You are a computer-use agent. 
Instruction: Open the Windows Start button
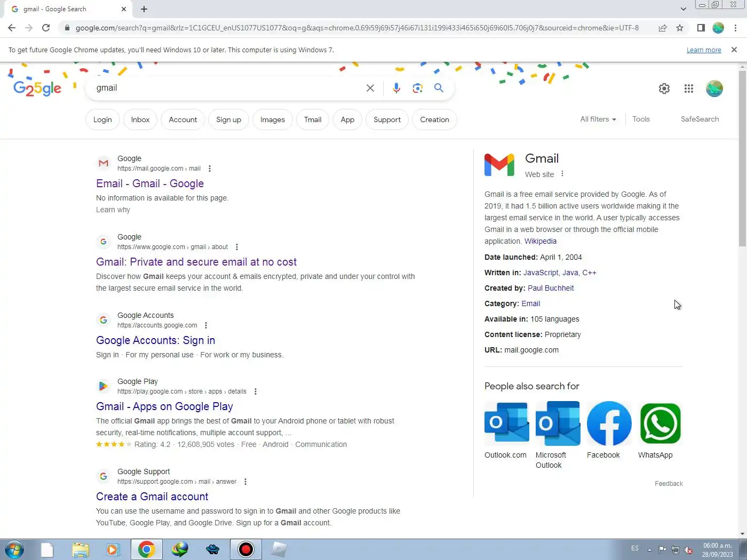14,549
